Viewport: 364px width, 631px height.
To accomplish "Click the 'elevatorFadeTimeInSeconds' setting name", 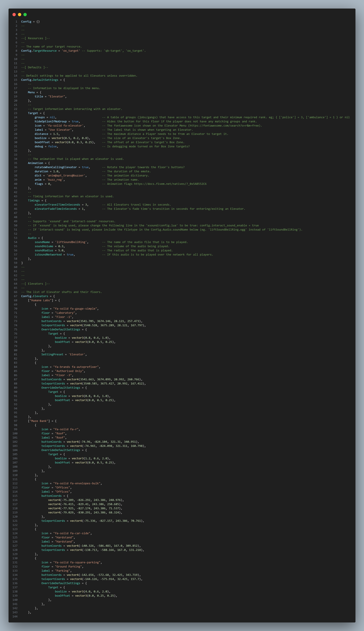I will (56, 209).
